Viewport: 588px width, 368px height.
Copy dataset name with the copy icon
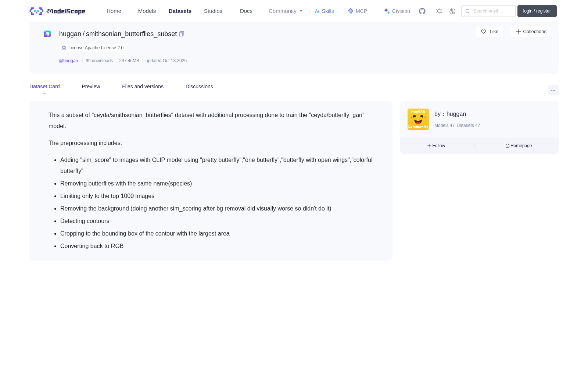click(x=182, y=34)
